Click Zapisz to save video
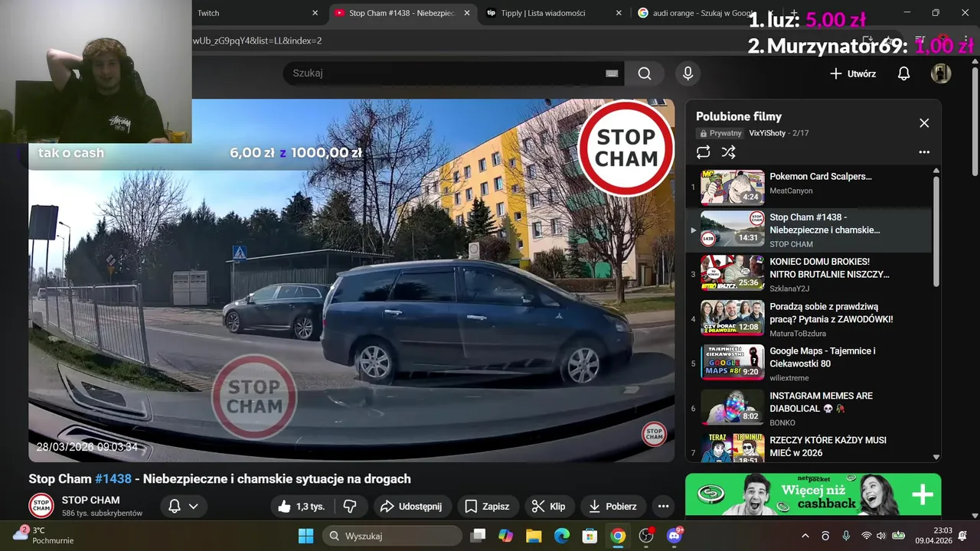 point(487,506)
